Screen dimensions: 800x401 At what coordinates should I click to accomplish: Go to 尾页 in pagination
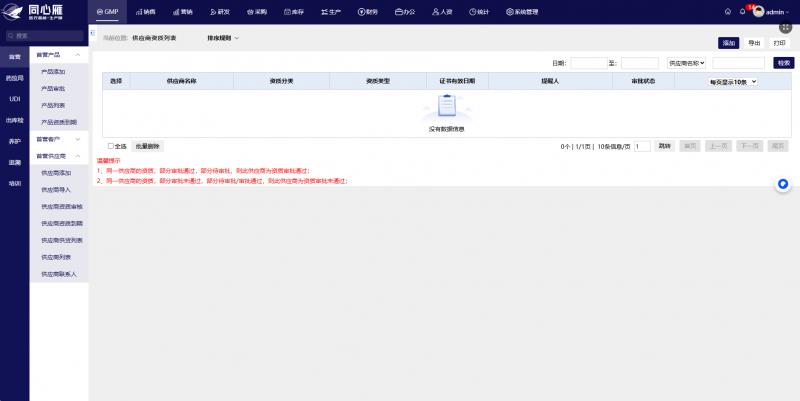pyautogui.click(x=778, y=146)
